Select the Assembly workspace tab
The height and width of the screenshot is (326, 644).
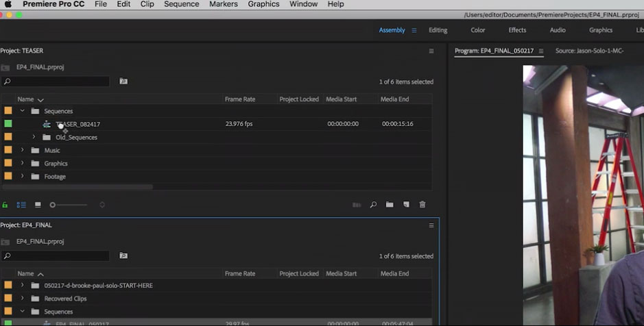(x=392, y=30)
